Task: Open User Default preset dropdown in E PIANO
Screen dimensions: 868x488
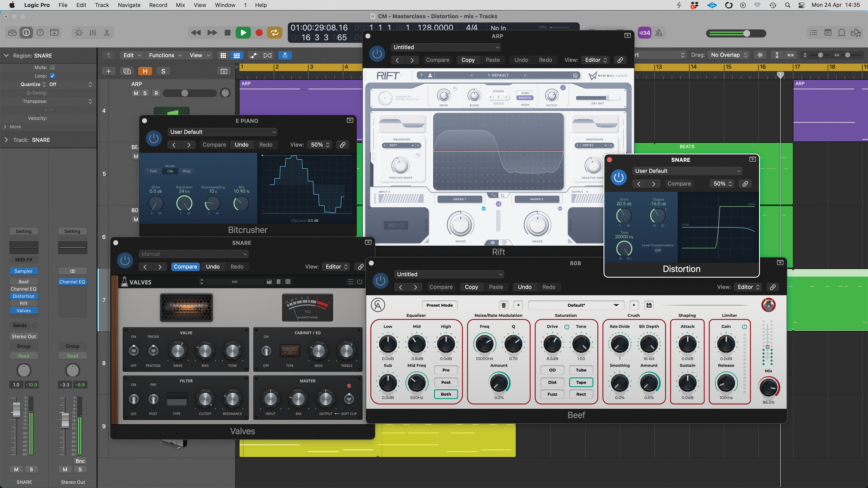Action: pyautogui.click(x=222, y=132)
